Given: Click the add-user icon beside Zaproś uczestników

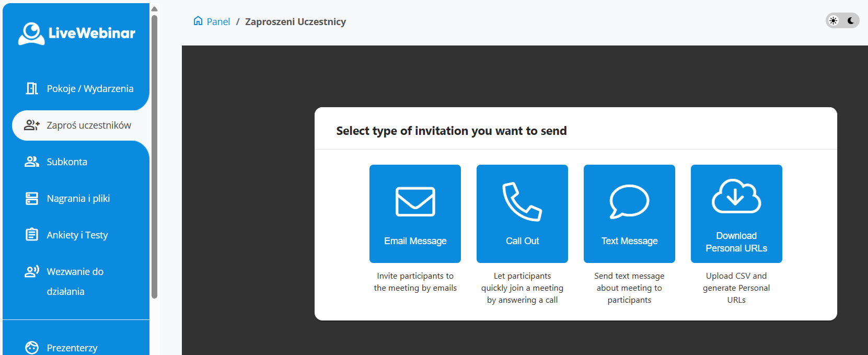Looking at the screenshot, I should (32, 125).
